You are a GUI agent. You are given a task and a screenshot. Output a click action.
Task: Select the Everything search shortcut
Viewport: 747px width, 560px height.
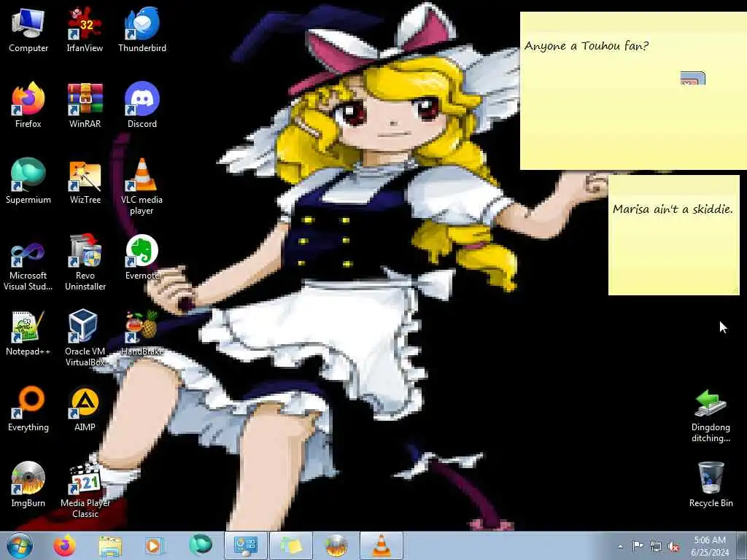[28, 409]
